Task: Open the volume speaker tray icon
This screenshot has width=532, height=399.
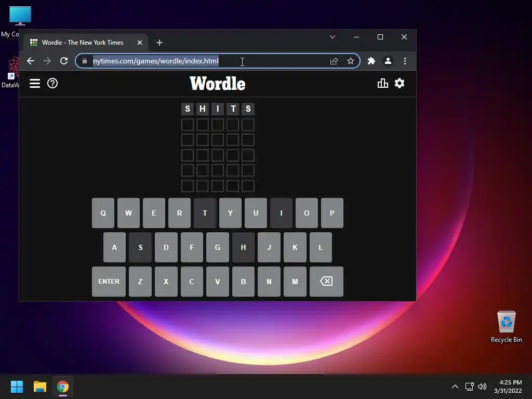Action: 482,387
